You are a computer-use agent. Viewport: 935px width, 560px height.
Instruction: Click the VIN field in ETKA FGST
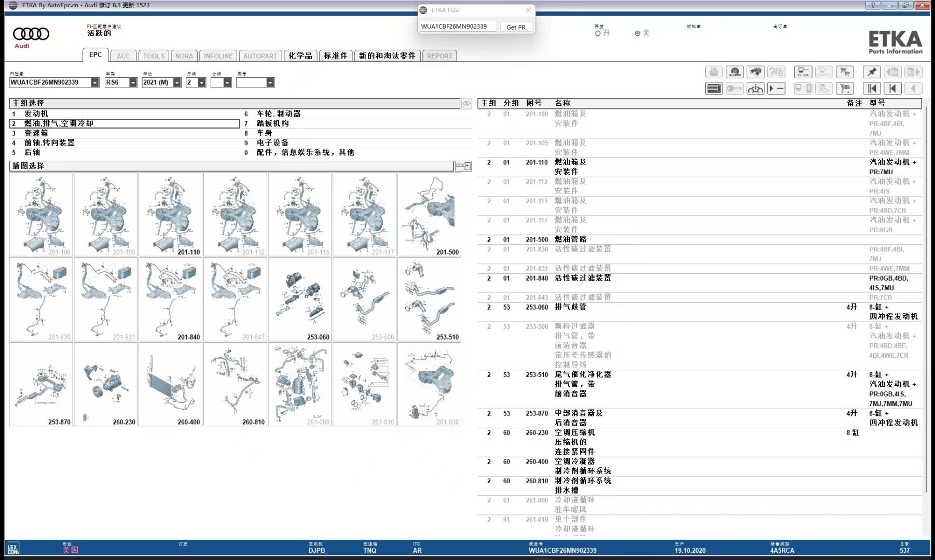pyautogui.click(x=458, y=26)
